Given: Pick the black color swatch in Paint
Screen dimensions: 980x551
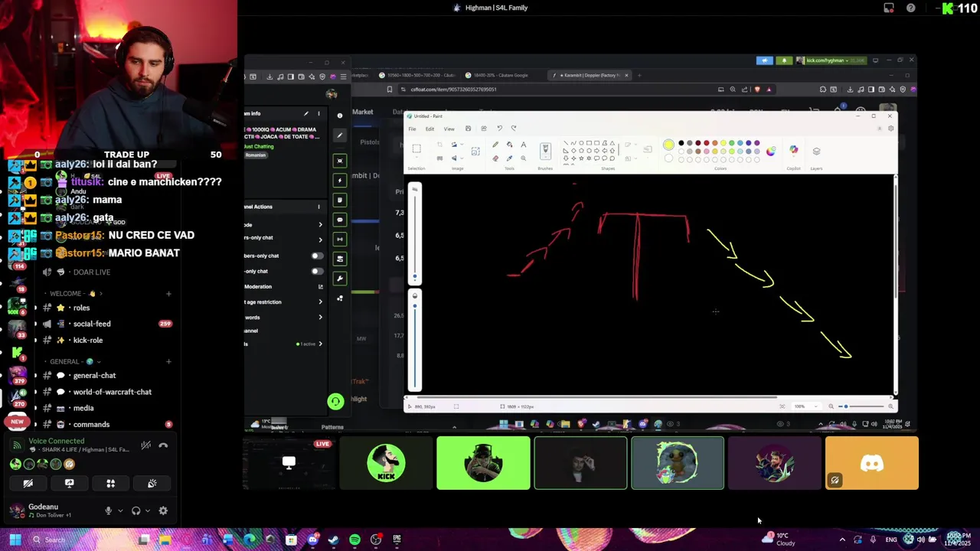Looking at the screenshot, I should (681, 143).
